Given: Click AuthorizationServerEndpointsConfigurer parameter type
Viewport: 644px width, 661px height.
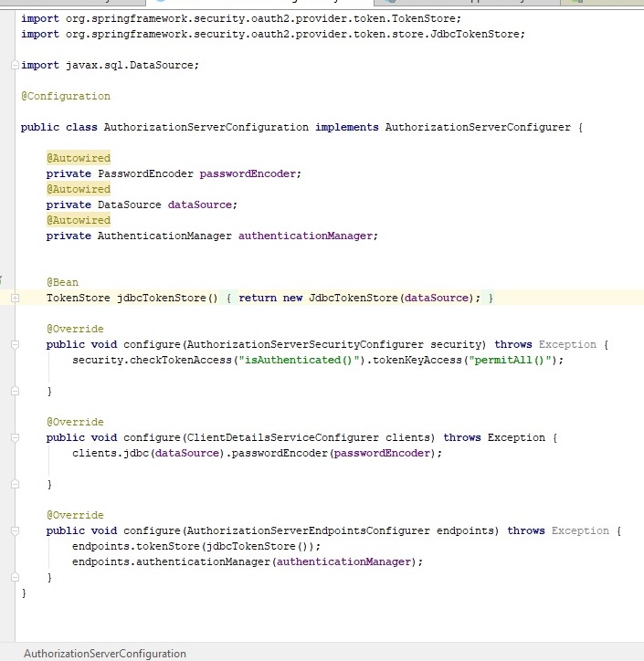Looking at the screenshot, I should pyautogui.click(x=308, y=530).
